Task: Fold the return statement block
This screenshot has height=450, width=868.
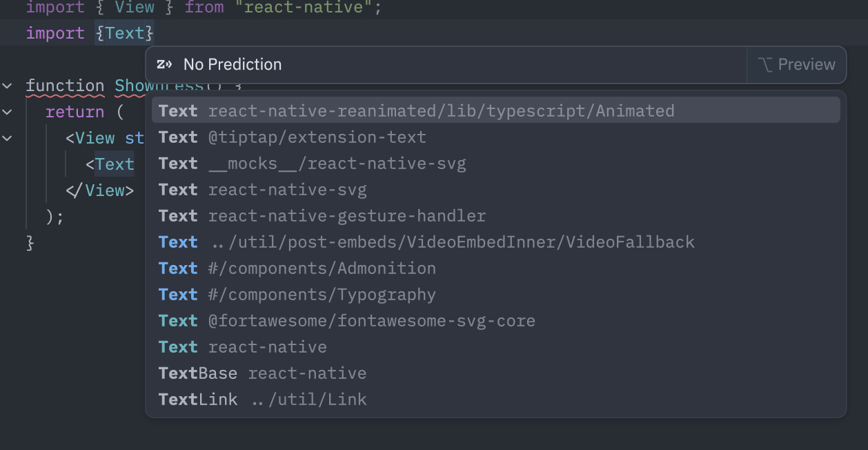Action: pos(8,112)
